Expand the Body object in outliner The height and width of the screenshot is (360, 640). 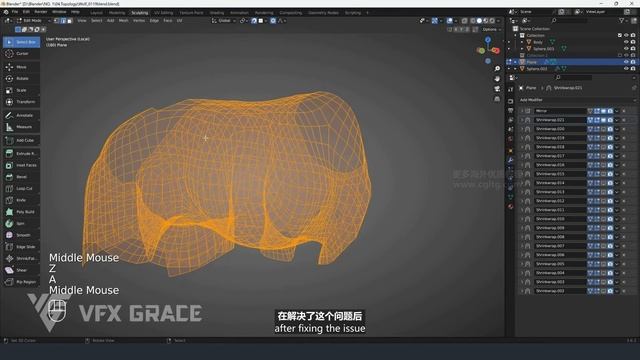[522, 42]
